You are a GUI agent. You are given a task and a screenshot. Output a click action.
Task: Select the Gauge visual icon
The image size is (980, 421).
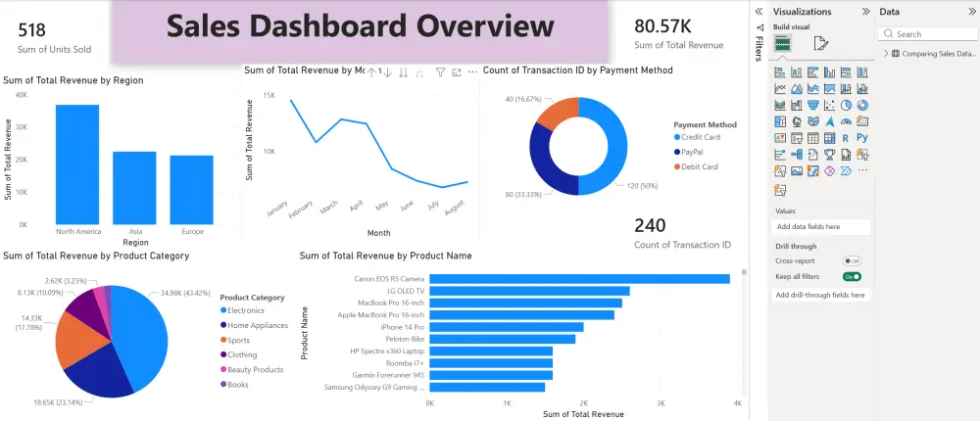[x=847, y=121]
